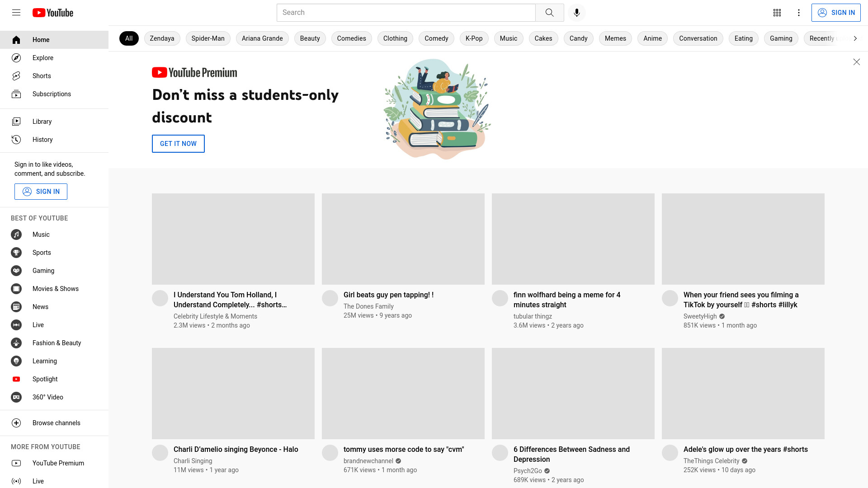This screenshot has width=868, height=488.
Task: Open TheThings Celebrity channel link
Action: click(712, 461)
